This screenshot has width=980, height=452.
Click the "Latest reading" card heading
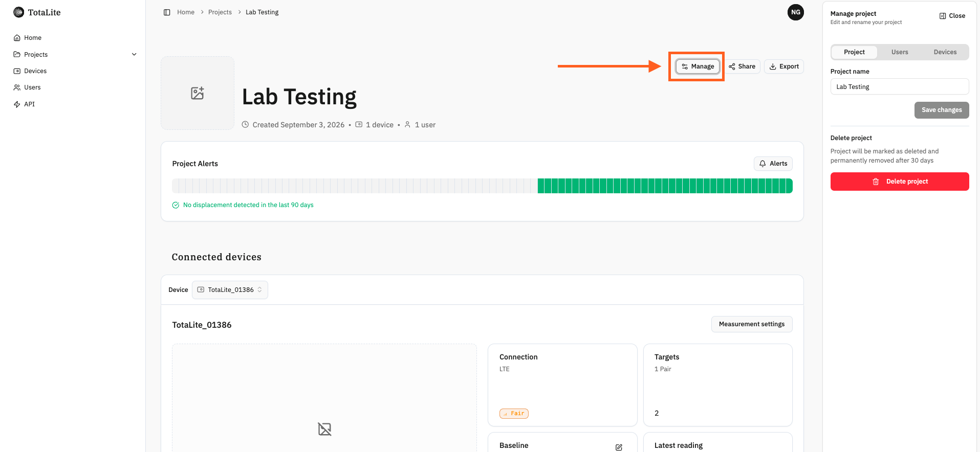coord(679,445)
